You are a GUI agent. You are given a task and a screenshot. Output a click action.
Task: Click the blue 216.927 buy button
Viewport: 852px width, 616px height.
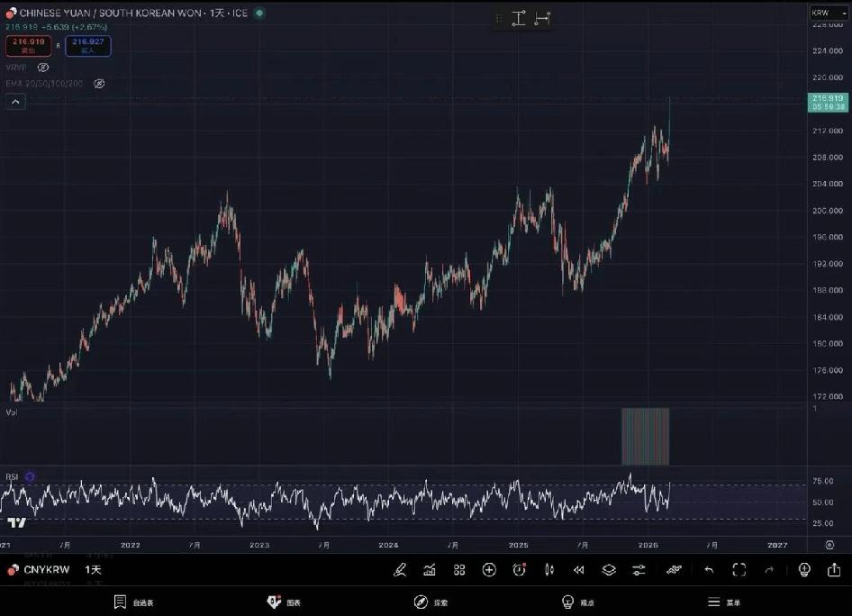[87, 45]
